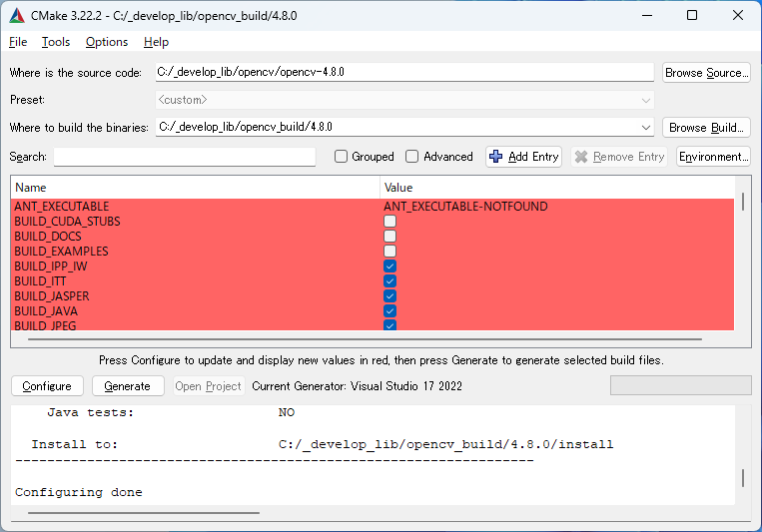Click the output log vertical scrollbar thumb

[743, 478]
